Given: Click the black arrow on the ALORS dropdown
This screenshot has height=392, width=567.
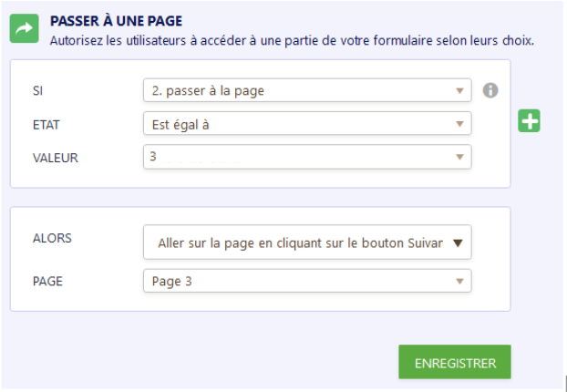Looking at the screenshot, I should point(458,242).
